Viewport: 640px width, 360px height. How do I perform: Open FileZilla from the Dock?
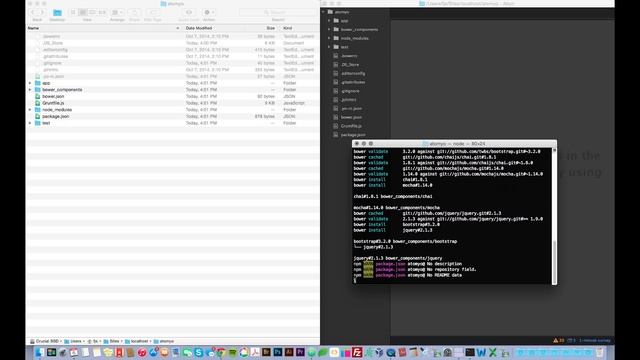coord(357,353)
